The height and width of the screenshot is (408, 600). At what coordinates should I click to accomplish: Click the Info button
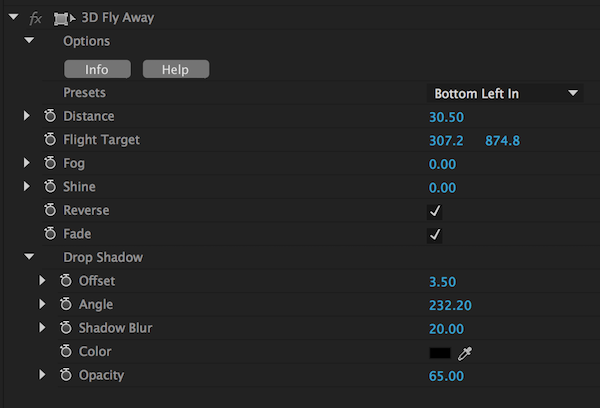pyautogui.click(x=97, y=70)
